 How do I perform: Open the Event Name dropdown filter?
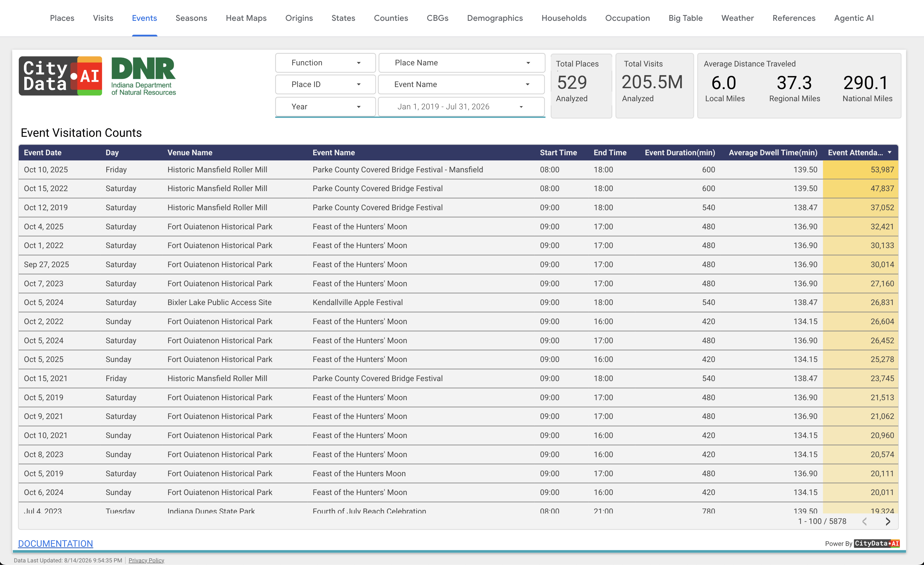pos(461,84)
